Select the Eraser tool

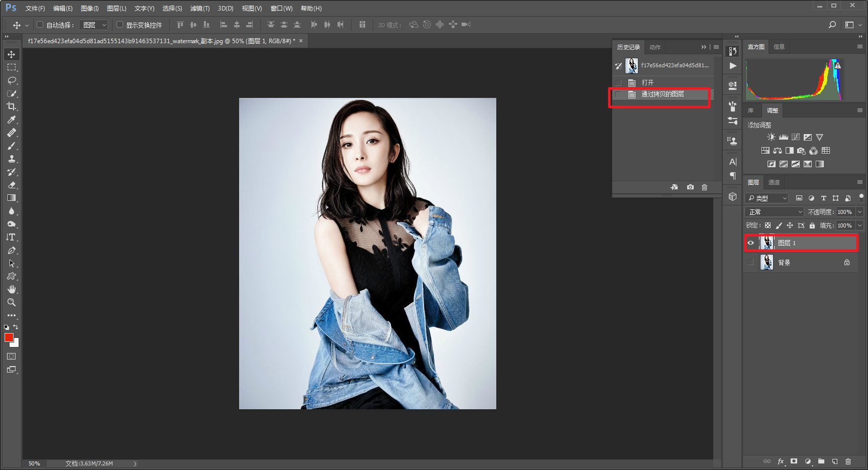pyautogui.click(x=11, y=185)
